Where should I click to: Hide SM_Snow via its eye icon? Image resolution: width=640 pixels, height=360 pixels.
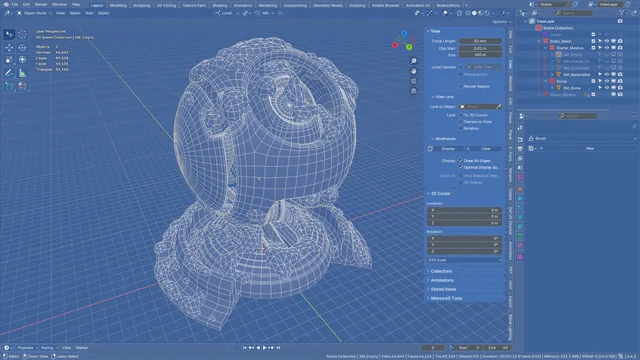pos(607,88)
